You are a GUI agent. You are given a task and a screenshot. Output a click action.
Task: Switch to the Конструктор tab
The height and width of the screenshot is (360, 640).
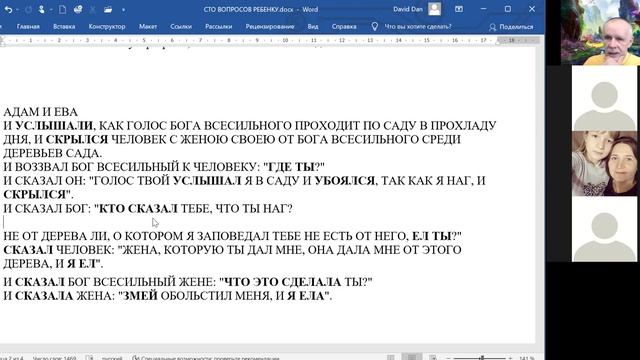point(107,27)
